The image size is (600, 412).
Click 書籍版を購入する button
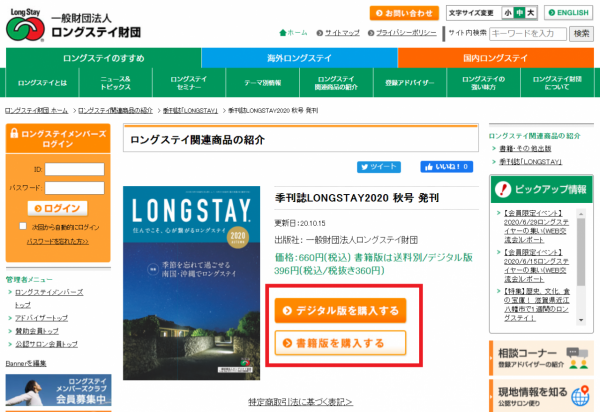340,343
